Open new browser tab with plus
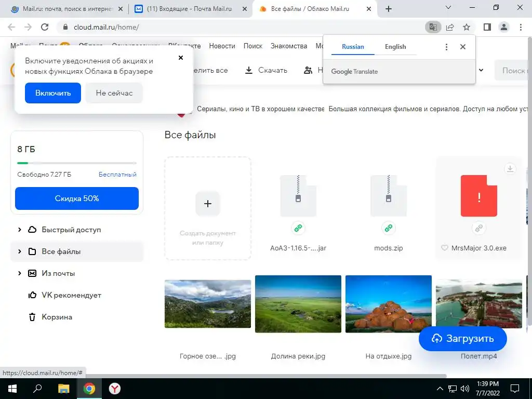532x399 pixels. [x=389, y=9]
